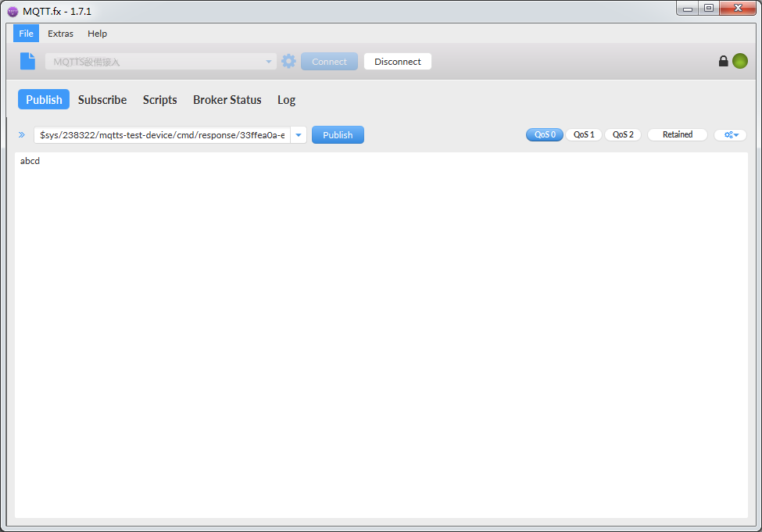Expand the topic panel double-arrow icon

[x=22, y=135]
